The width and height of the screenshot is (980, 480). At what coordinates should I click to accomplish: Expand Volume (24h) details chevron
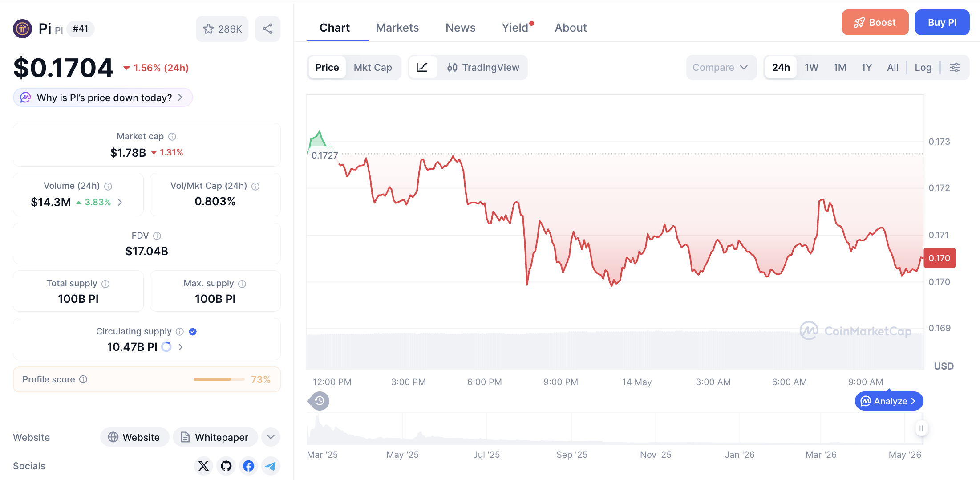point(120,202)
